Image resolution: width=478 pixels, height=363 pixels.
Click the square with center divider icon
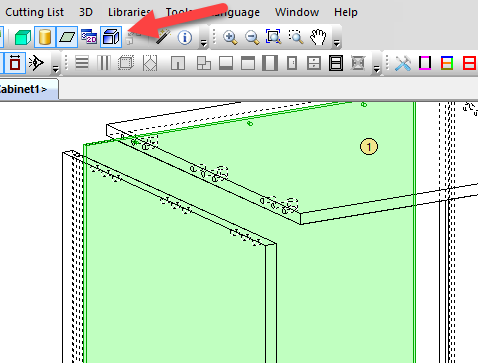click(178, 63)
